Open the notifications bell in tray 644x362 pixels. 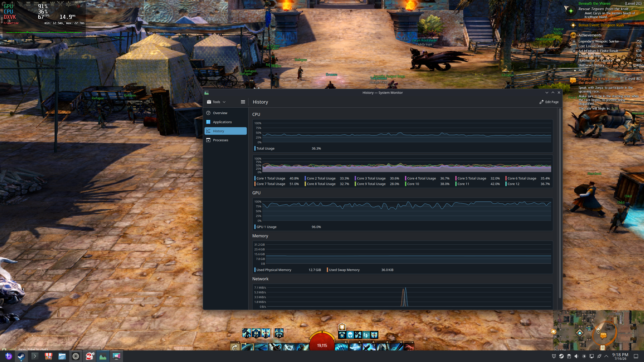click(554, 356)
